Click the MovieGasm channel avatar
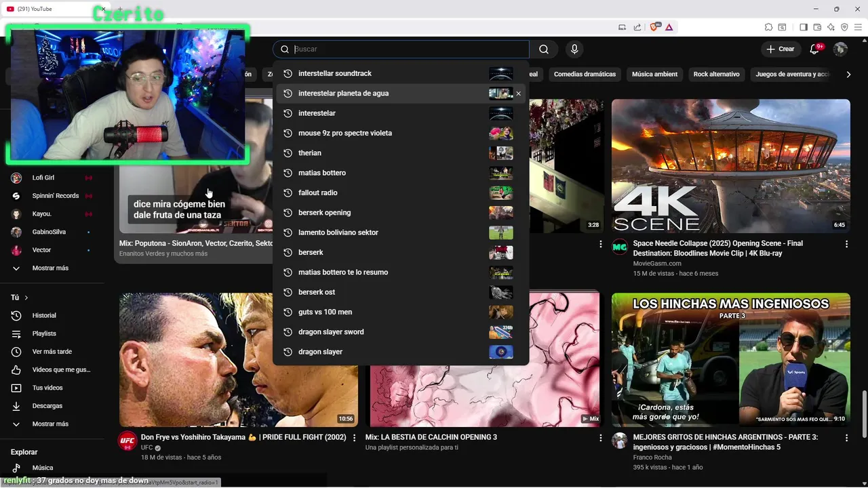Viewport: 868px width, 488px height. (x=620, y=247)
